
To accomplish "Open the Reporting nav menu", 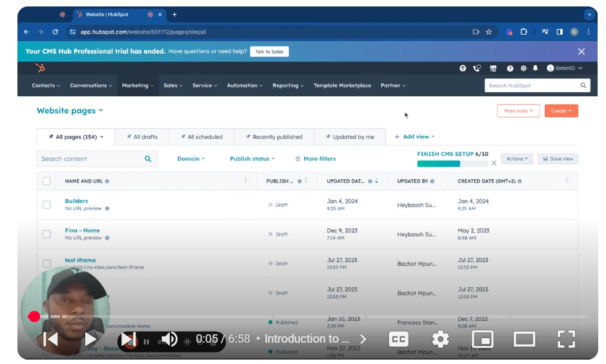I will (x=288, y=85).
